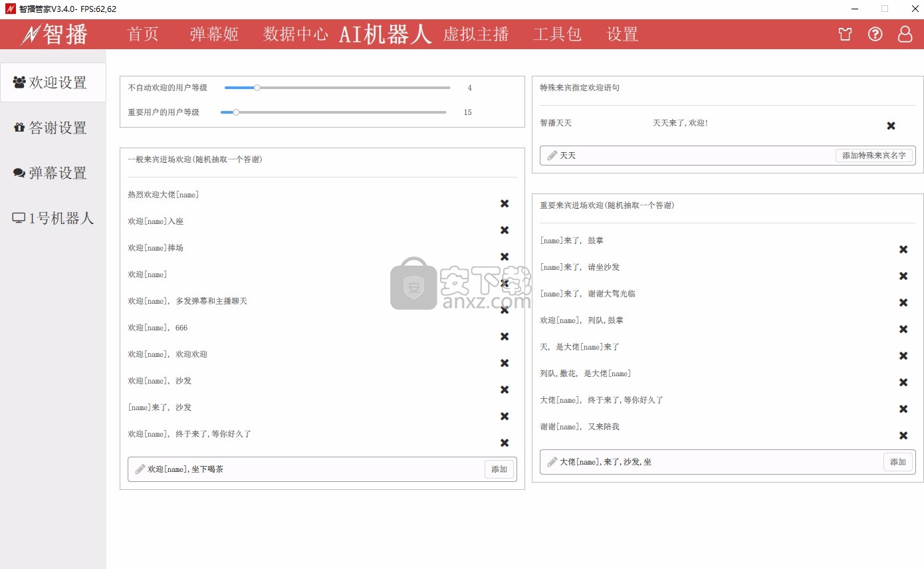Delete special guest 智播天天 entry

click(x=891, y=126)
